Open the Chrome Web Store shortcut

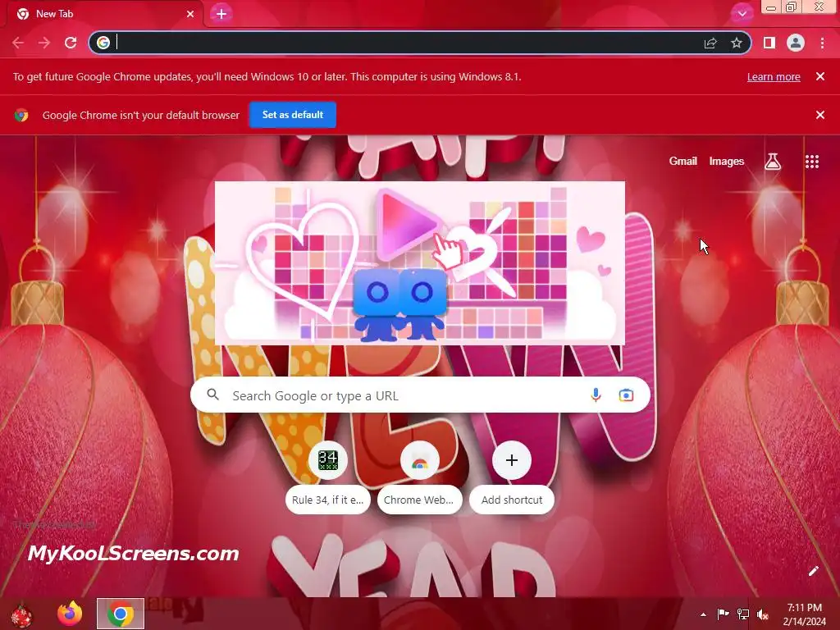[x=419, y=477]
